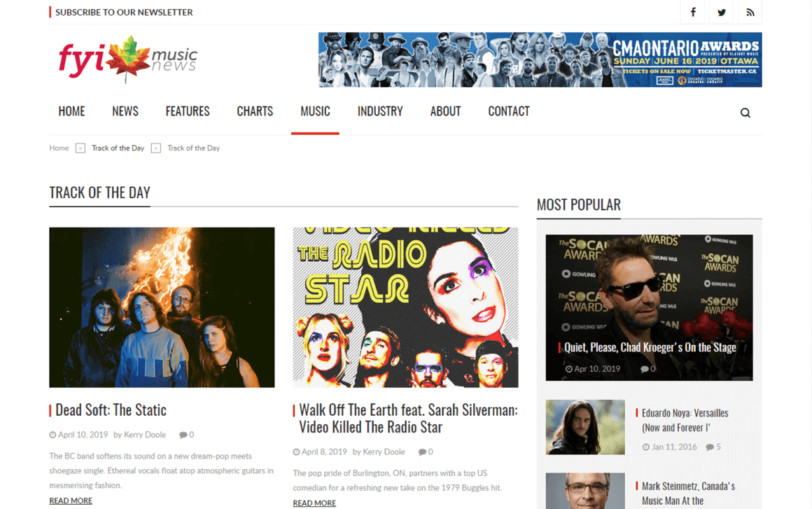
Task: Click the clock icon beside April 10, 2019
Action: click(52, 435)
